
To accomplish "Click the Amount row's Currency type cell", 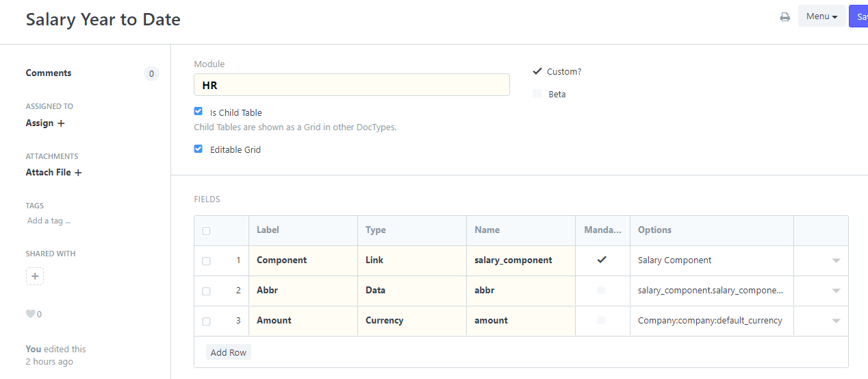I will tap(411, 321).
